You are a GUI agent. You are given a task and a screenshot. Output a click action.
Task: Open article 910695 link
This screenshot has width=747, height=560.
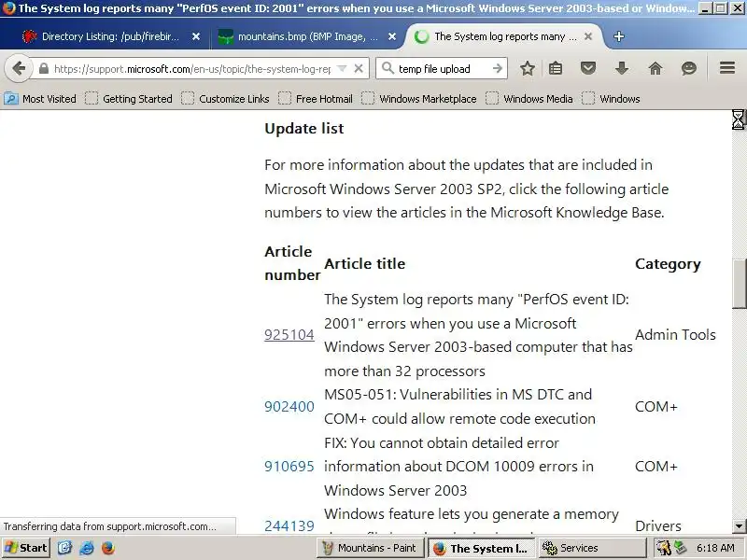click(289, 466)
